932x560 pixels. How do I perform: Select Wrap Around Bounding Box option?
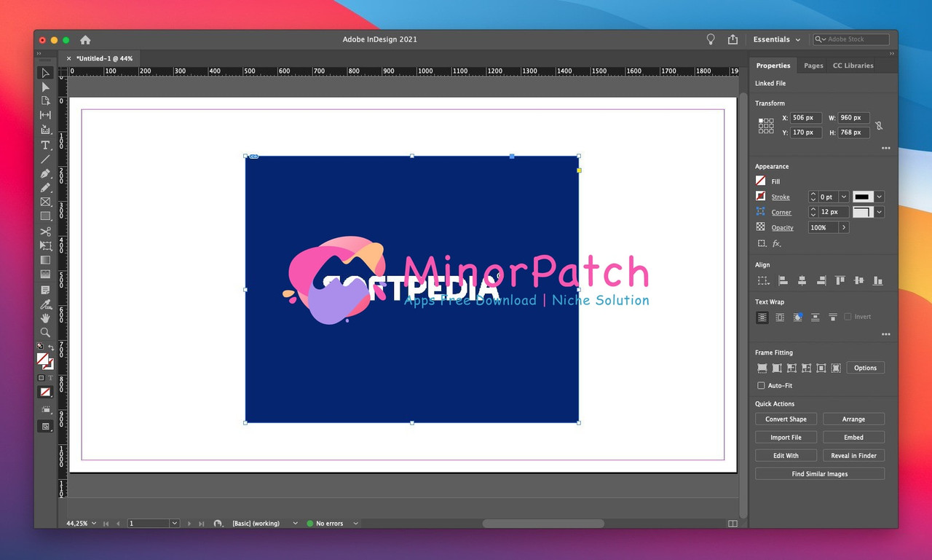780,318
